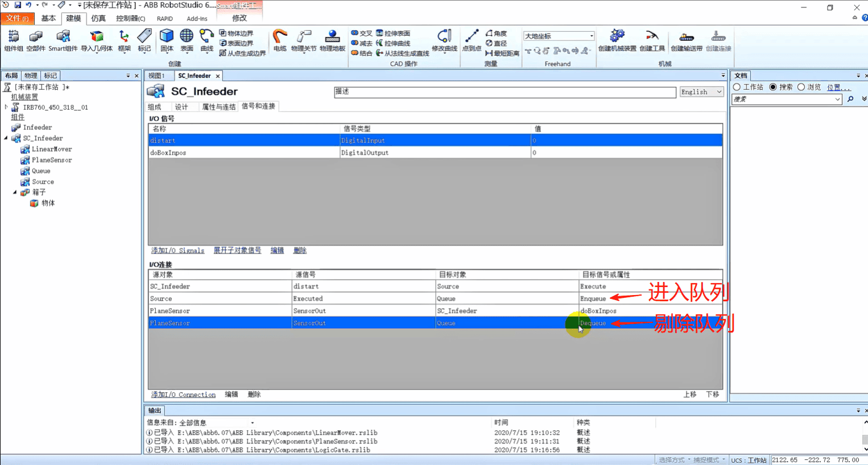Open the 曲线 curve creation tool
This screenshot has height=465, width=868.
(x=206, y=41)
